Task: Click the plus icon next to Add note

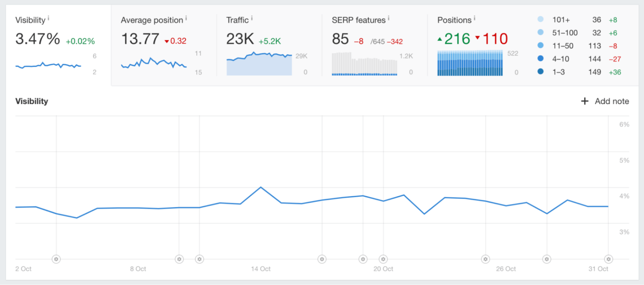Action: pos(584,101)
